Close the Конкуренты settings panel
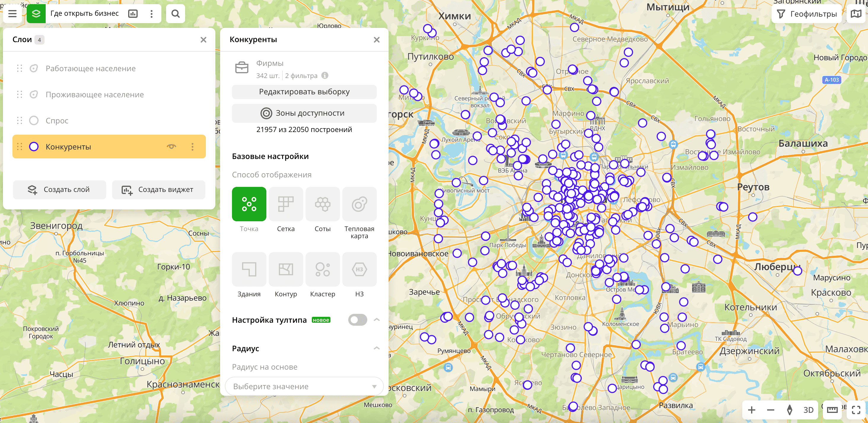The width and height of the screenshot is (868, 423). click(377, 40)
